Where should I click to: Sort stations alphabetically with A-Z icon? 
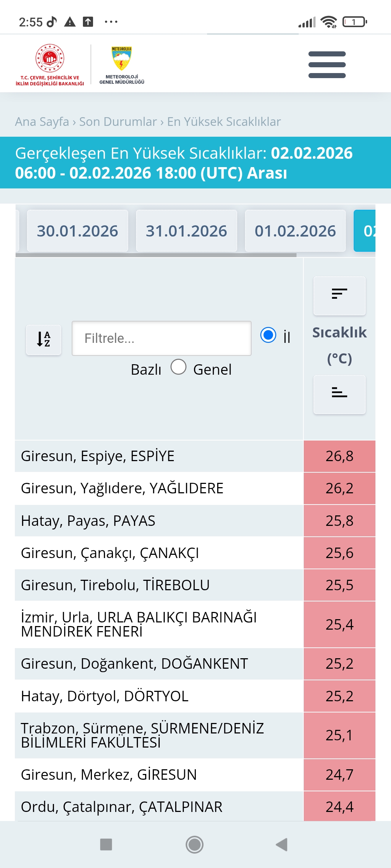pos(43,339)
